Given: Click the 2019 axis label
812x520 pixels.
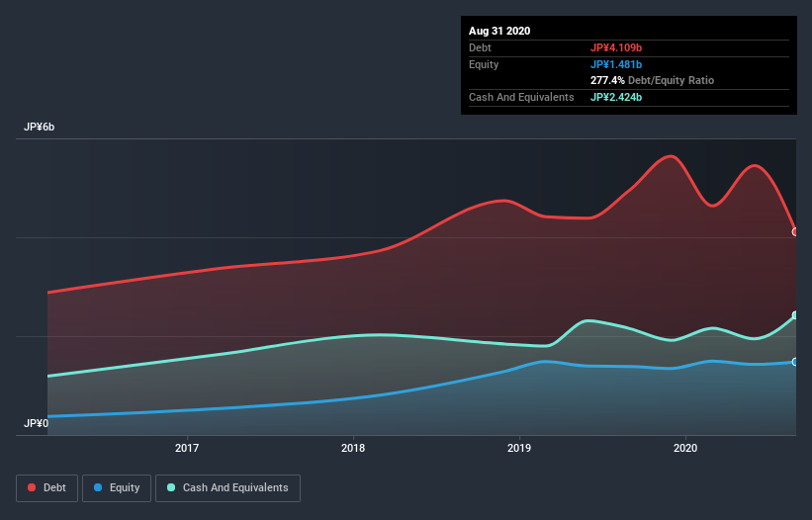Looking at the screenshot, I should pos(519,448).
